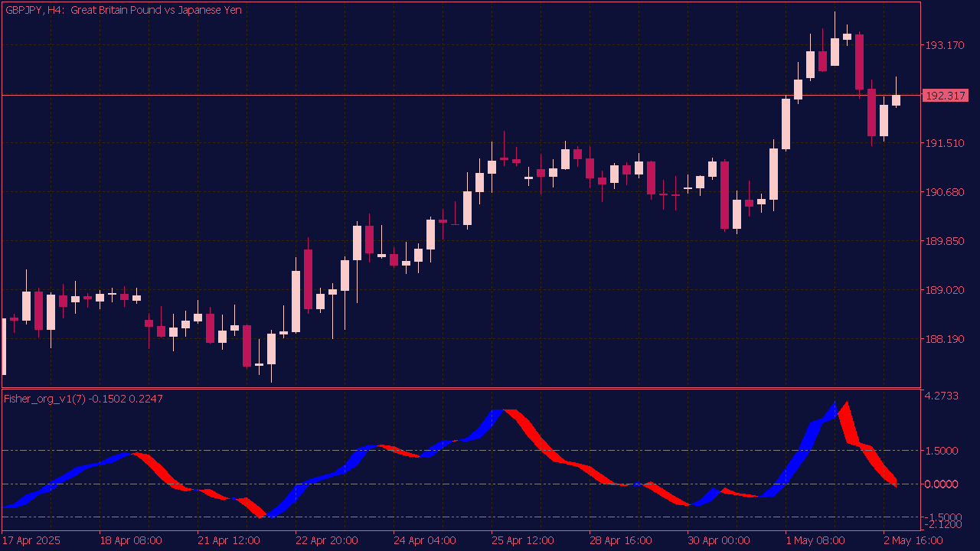Click the 2 May 16:00 time label
The width and height of the screenshot is (980, 551).
[912, 540]
